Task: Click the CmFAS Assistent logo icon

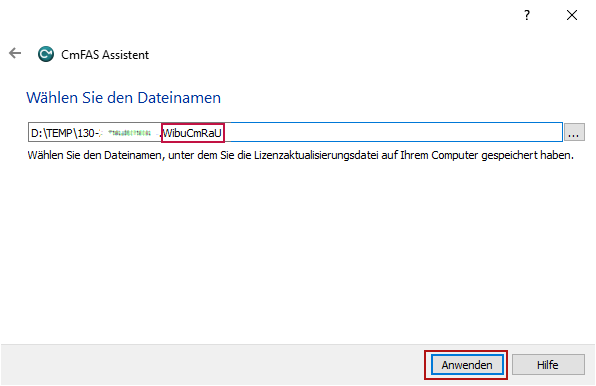Action: pos(46,54)
